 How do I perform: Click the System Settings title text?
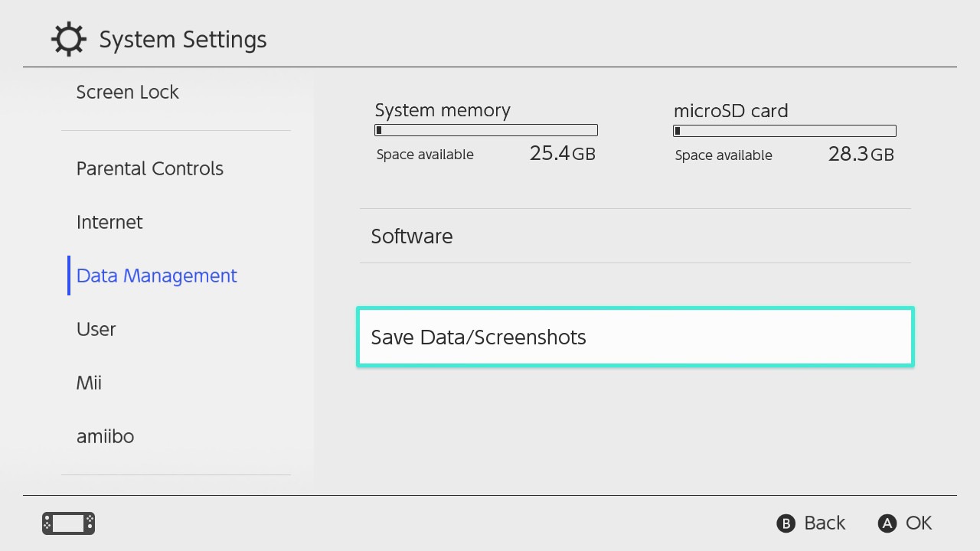click(183, 40)
